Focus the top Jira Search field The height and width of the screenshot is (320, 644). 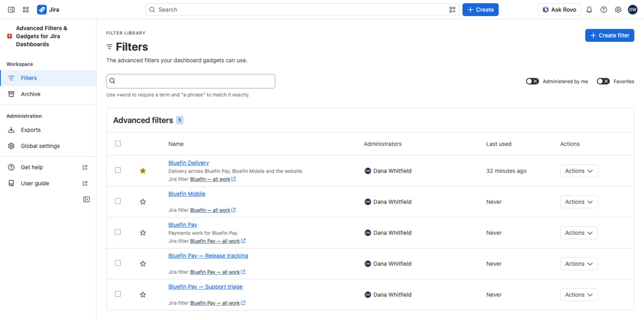pyautogui.click(x=302, y=10)
